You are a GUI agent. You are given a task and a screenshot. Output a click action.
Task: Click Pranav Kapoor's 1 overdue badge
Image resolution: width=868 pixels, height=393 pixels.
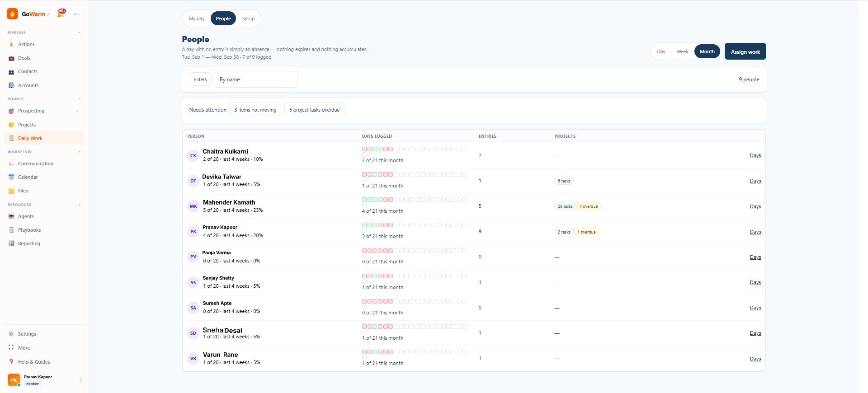tap(586, 232)
